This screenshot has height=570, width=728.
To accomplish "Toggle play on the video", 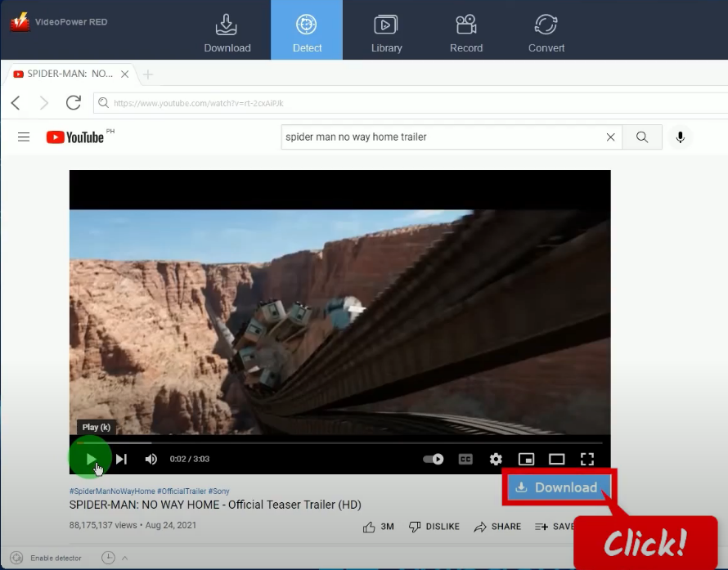I will (89, 459).
